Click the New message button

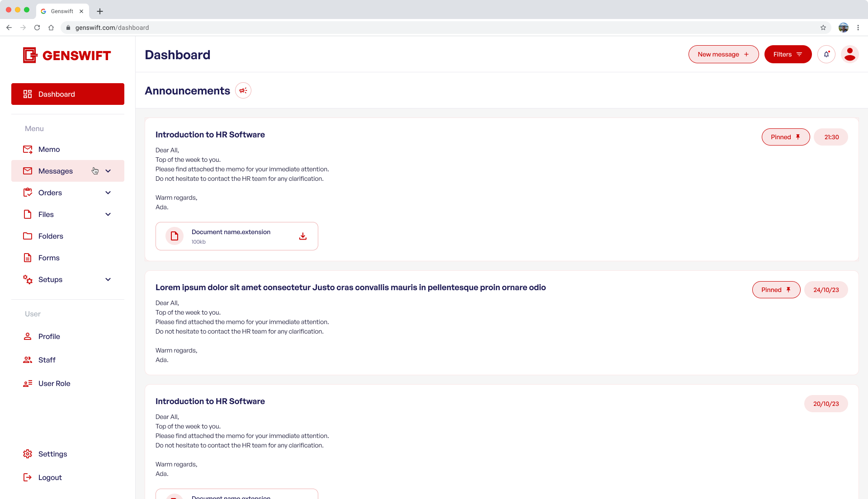click(x=723, y=54)
